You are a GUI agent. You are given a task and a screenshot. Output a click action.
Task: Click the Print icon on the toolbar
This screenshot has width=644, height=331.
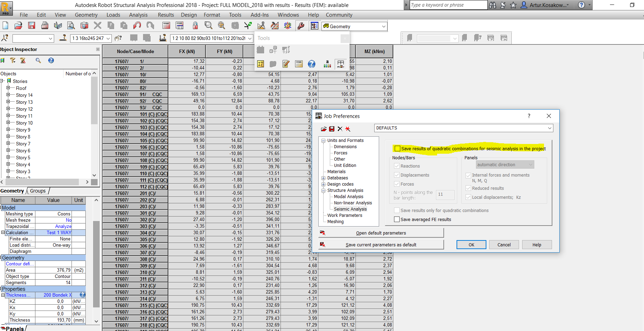45,25
